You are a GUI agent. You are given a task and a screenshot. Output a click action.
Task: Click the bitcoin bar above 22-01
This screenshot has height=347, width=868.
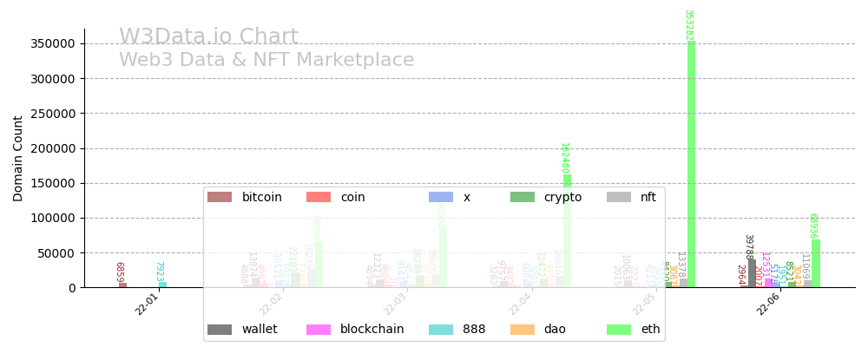(122, 285)
